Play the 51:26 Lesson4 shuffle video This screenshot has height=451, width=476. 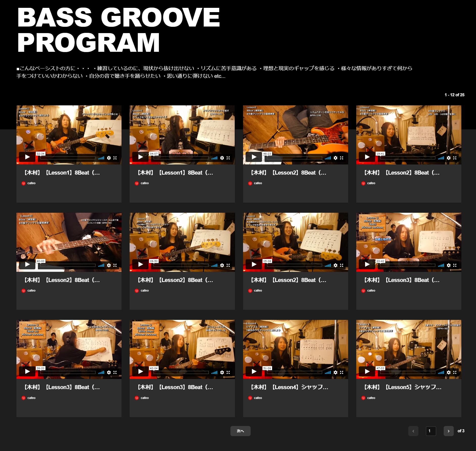click(x=254, y=372)
